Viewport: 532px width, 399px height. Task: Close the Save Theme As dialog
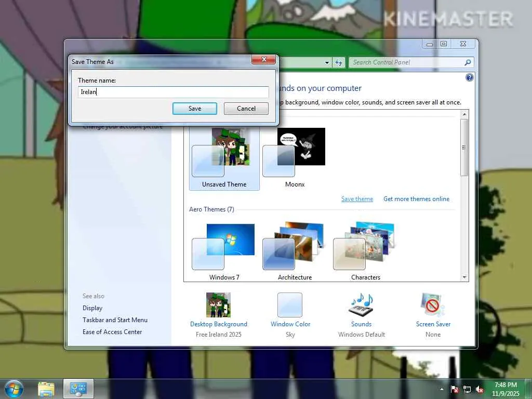point(263,59)
